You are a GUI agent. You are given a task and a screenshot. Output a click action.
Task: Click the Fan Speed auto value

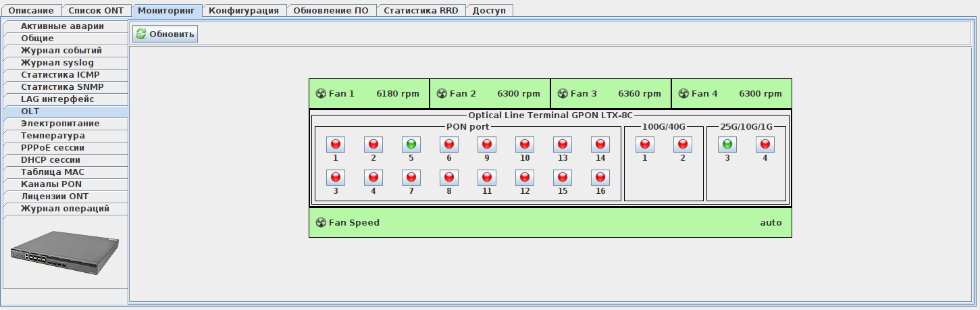[x=771, y=223]
